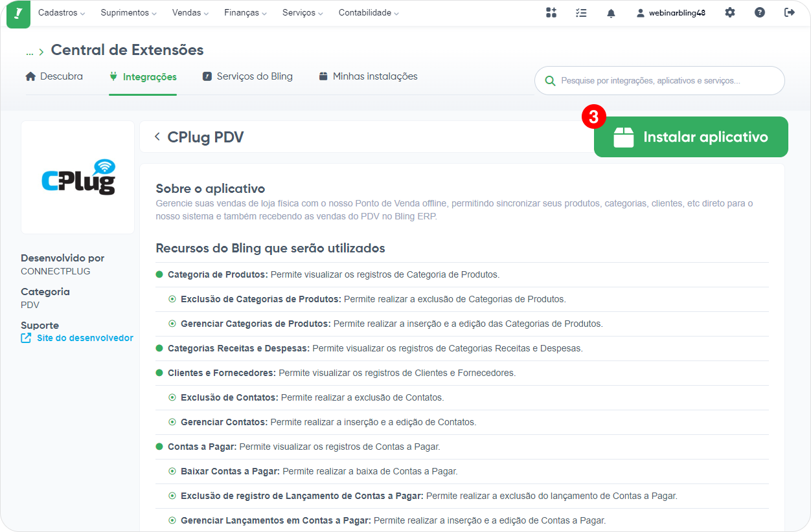This screenshot has width=811, height=532.
Task: Open the settings gear icon
Action: point(730,12)
